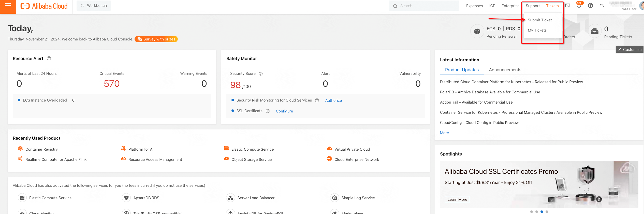Click Learn More on SSL Certificates promo

[457, 199]
